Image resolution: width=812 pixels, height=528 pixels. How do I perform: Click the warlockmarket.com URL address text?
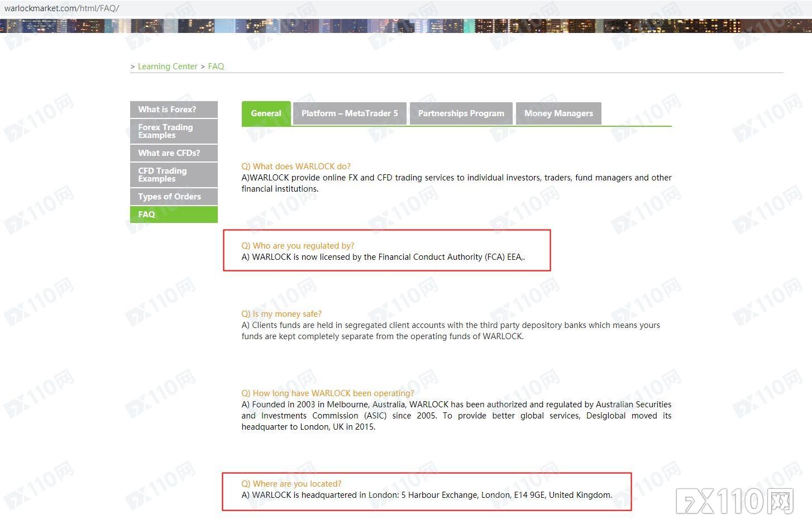[x=62, y=8]
